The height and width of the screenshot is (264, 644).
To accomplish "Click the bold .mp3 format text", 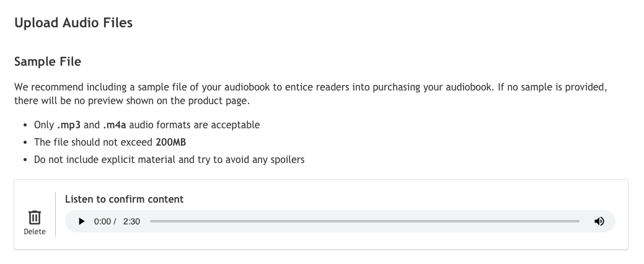I will tap(69, 125).
